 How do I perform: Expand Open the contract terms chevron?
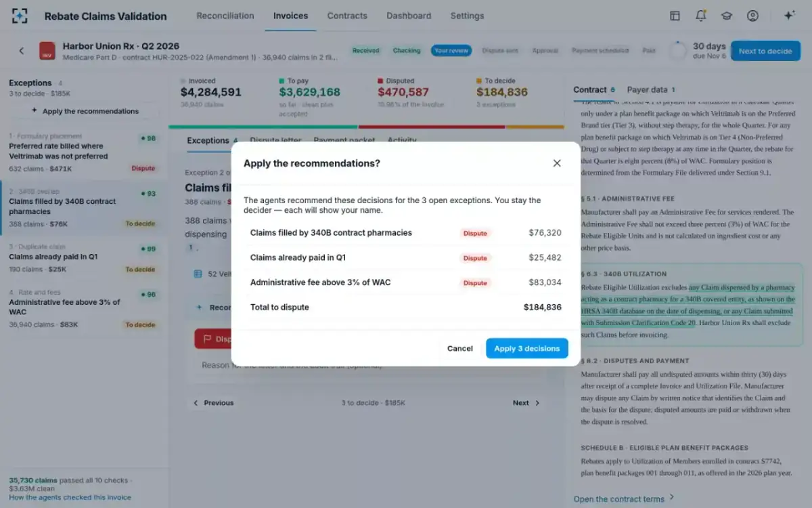[672, 499]
